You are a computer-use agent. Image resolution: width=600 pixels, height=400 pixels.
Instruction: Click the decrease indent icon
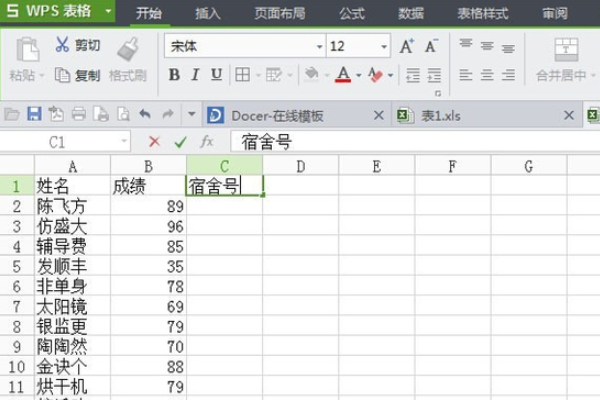pos(413,75)
